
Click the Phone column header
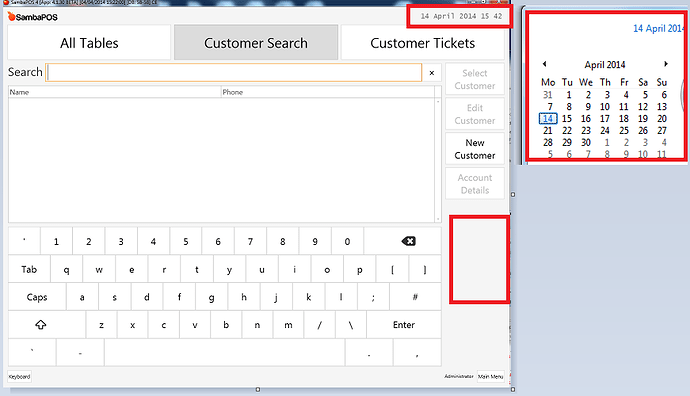point(327,92)
